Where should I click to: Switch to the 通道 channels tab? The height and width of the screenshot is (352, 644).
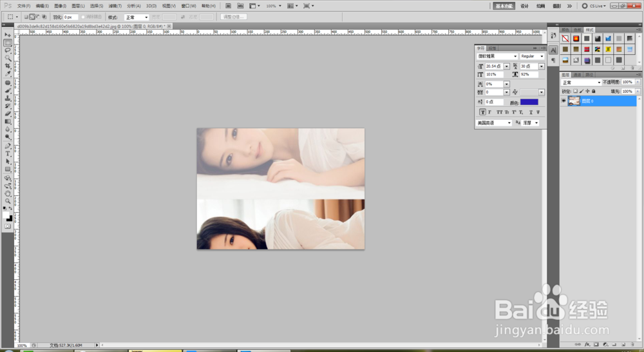tap(578, 75)
